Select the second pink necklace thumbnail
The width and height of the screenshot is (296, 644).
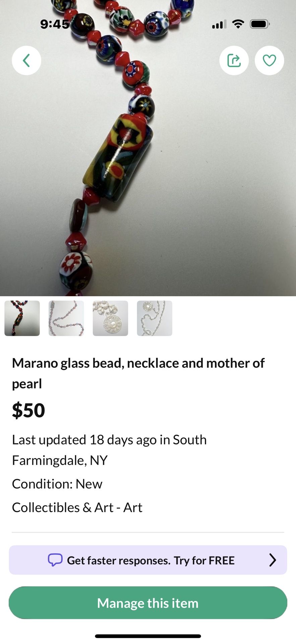66,318
